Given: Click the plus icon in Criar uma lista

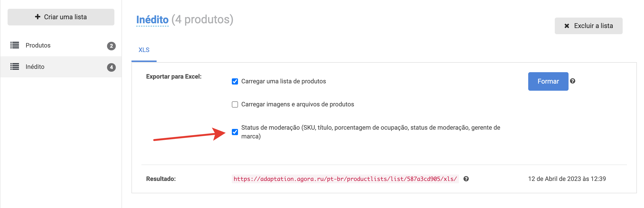Looking at the screenshot, I should (37, 17).
